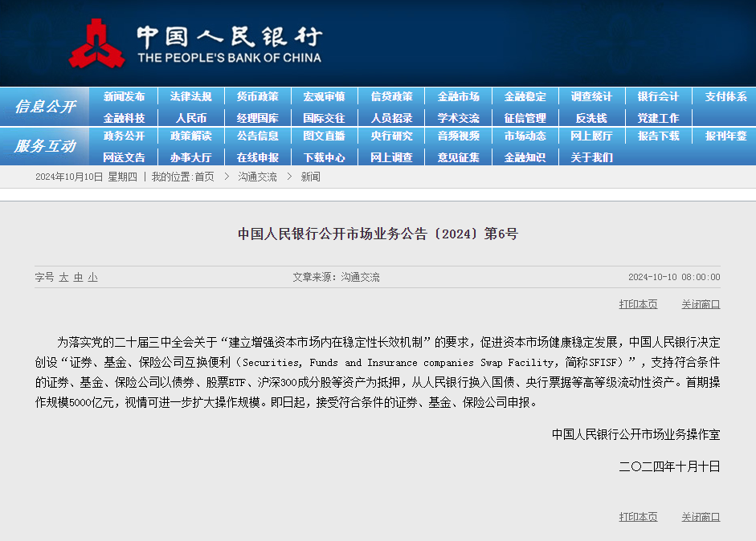Click the People's Bank of China red logo
Screen dimensions: 756x541
[97, 44]
